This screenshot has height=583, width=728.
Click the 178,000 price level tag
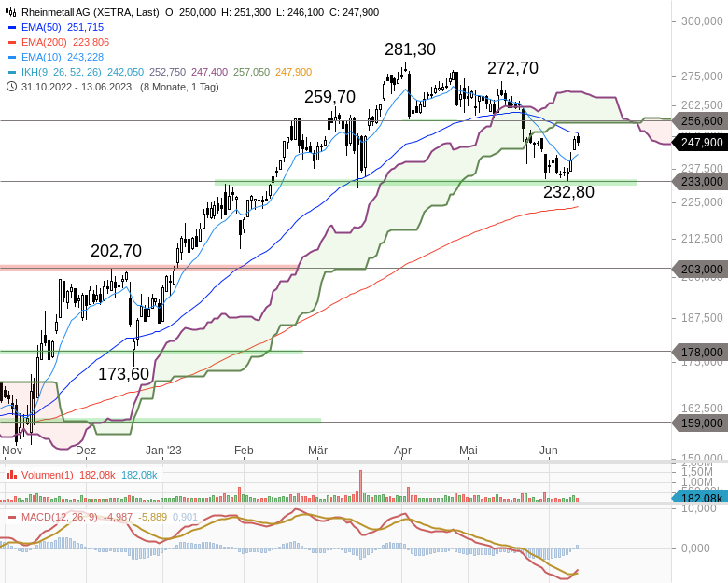point(700,353)
